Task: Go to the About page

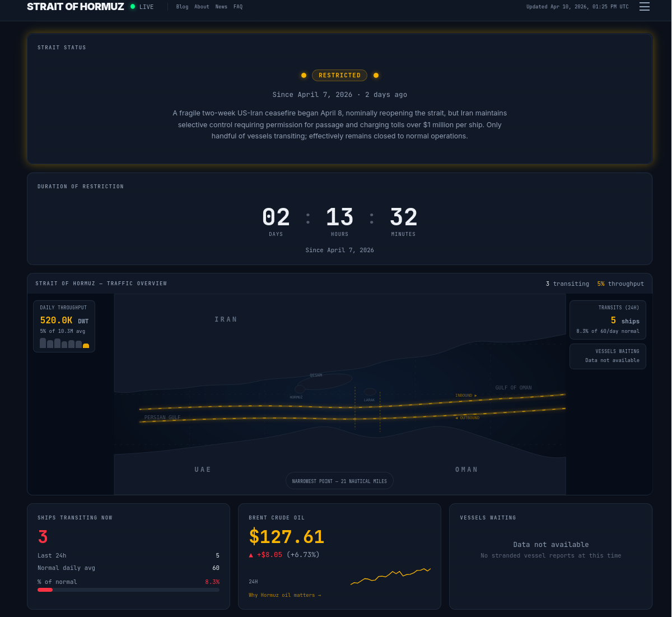Action: click(202, 7)
